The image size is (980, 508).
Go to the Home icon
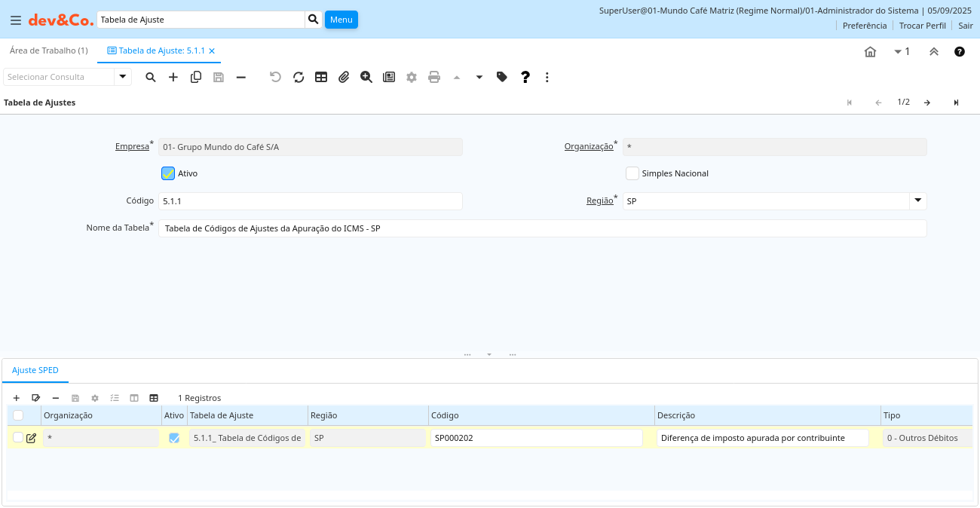870,51
